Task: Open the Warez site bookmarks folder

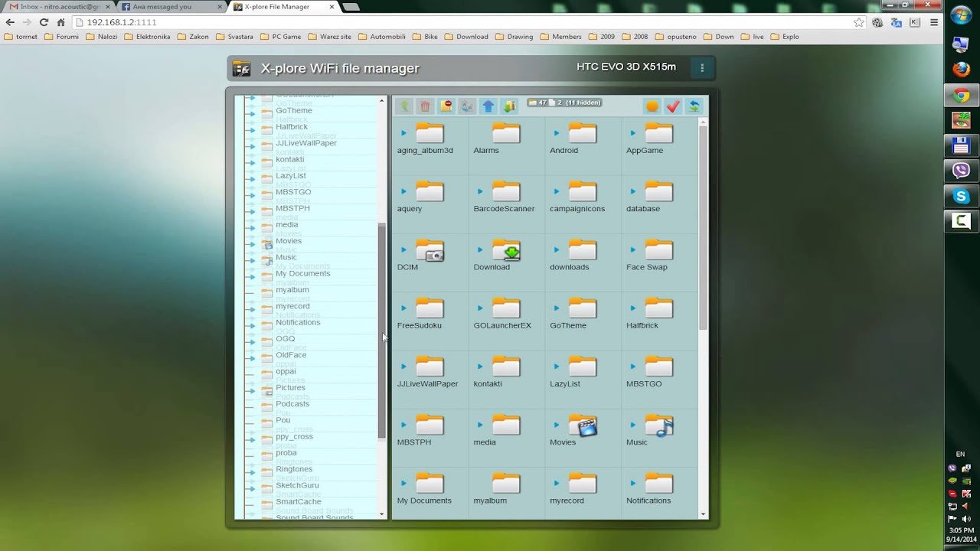Action: tap(329, 37)
